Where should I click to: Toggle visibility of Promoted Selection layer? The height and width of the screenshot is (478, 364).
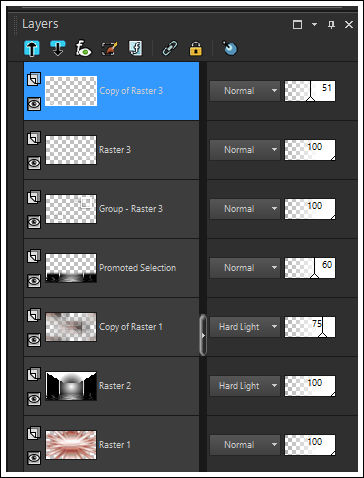[x=34, y=281]
